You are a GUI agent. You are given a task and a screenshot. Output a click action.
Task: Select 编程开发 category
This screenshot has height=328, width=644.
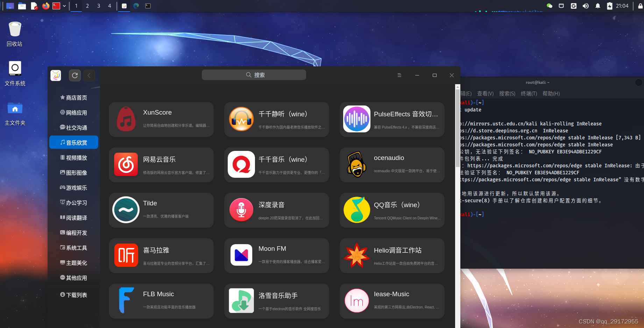73,233
